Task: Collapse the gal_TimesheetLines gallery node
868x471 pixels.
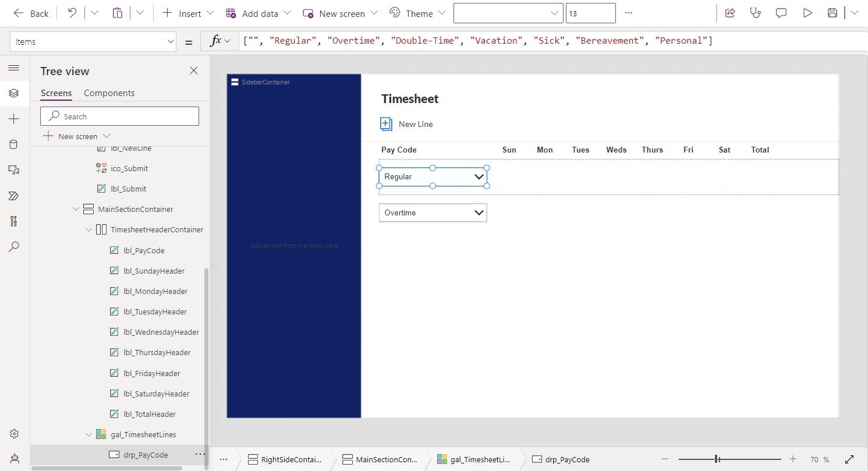Action: pyautogui.click(x=88, y=434)
